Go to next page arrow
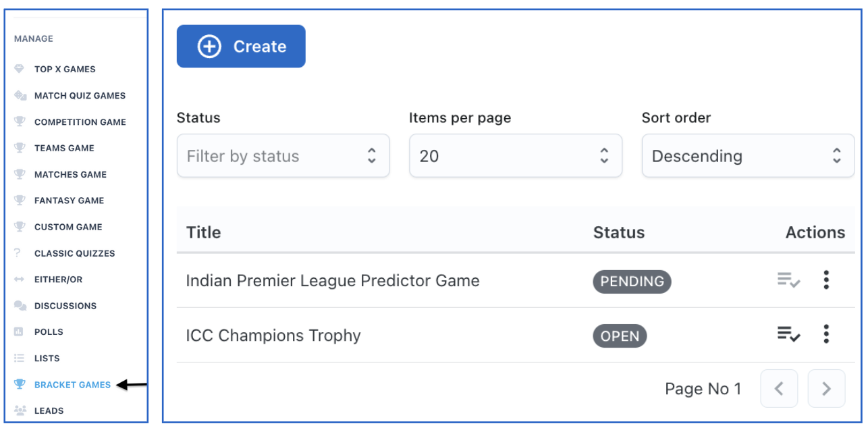This screenshot has height=428, width=868. pyautogui.click(x=826, y=389)
